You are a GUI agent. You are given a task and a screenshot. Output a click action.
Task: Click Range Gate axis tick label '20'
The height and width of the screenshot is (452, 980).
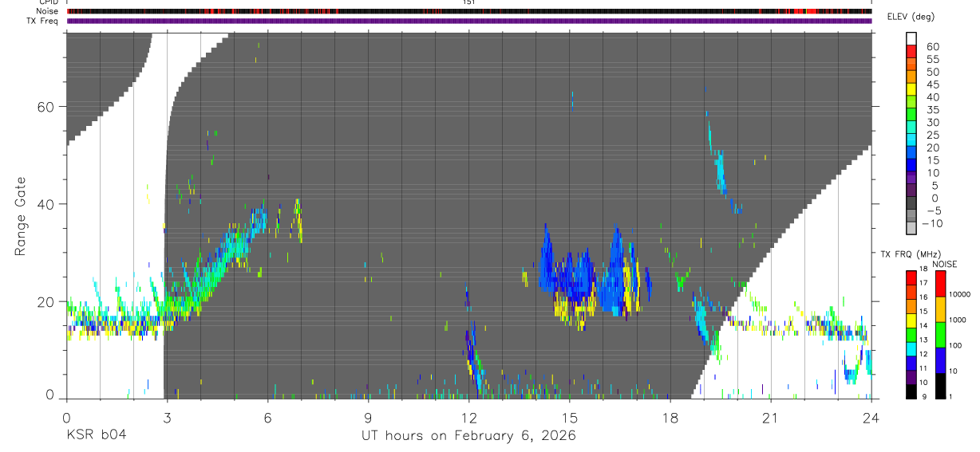46,301
